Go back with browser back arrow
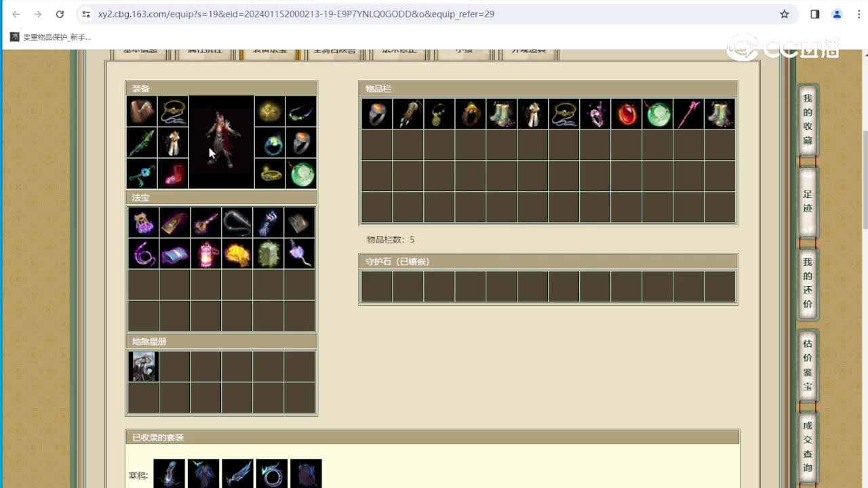The width and height of the screenshot is (868, 488). [16, 14]
